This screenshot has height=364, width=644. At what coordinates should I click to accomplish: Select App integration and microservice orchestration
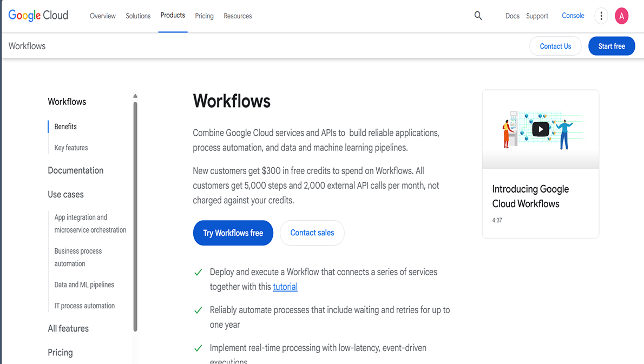point(90,224)
